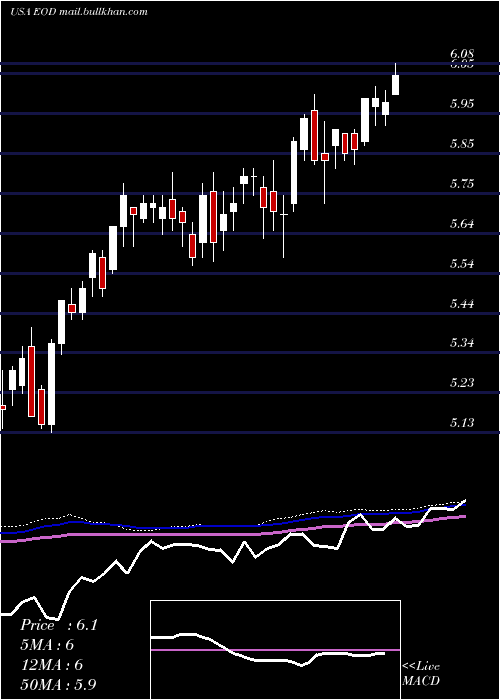Click inside the MACD inset chart box
The image size is (500, 700).
pyautogui.click(x=275, y=650)
